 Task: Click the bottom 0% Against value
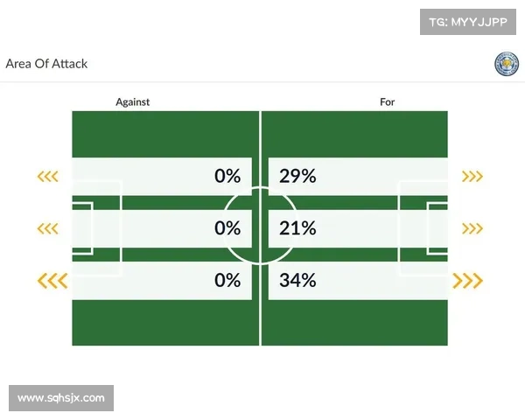pos(227,281)
